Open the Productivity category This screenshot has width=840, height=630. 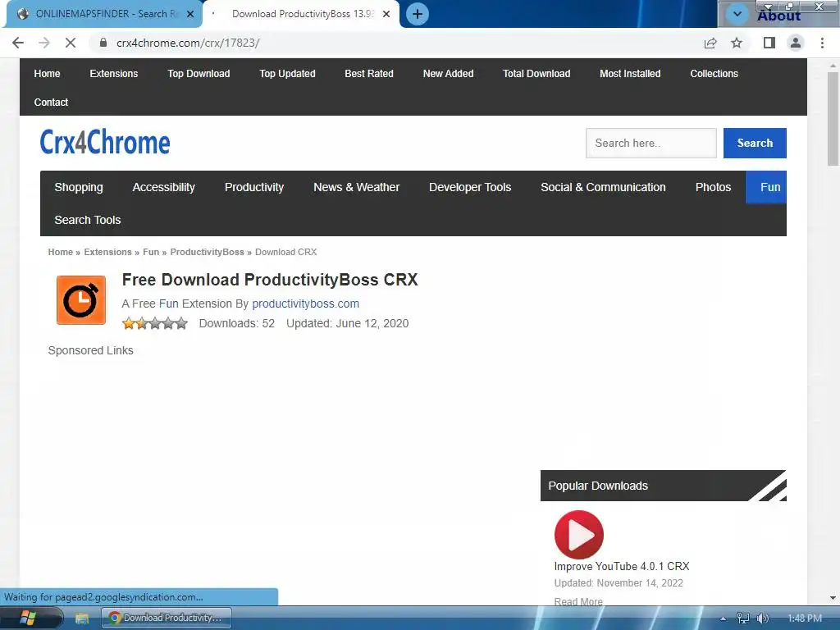(254, 187)
